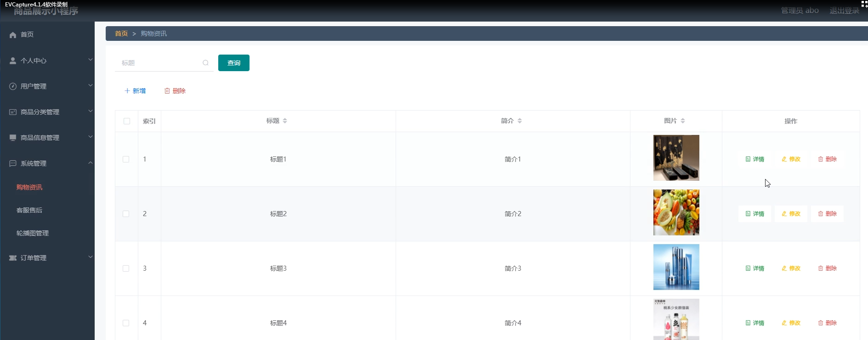Click the 详情 document icon in row 标题4

coord(748,323)
